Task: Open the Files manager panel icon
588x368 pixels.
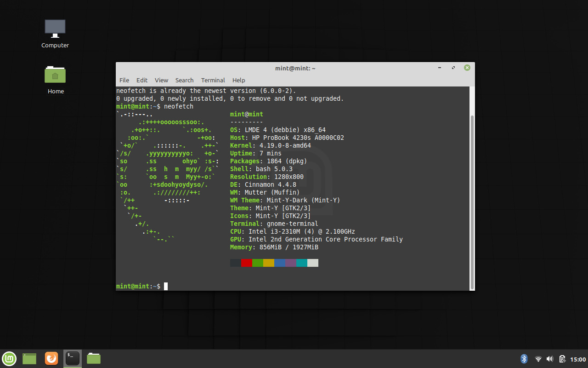Action: [x=94, y=358]
